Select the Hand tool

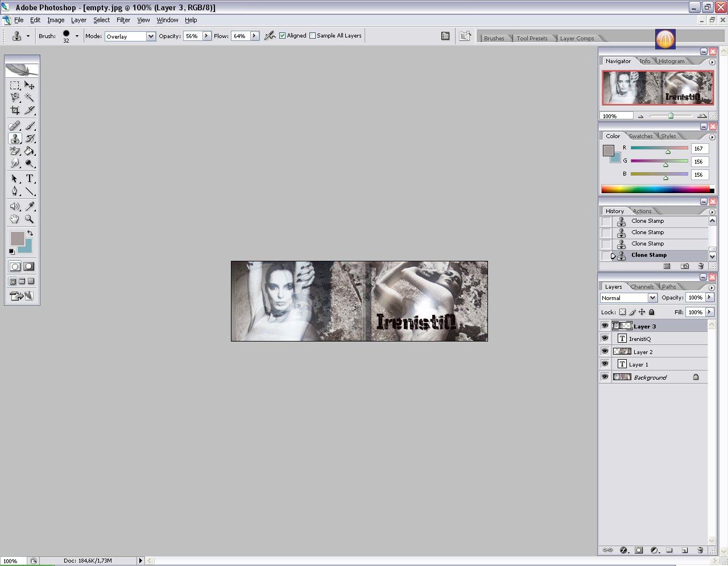(15, 219)
